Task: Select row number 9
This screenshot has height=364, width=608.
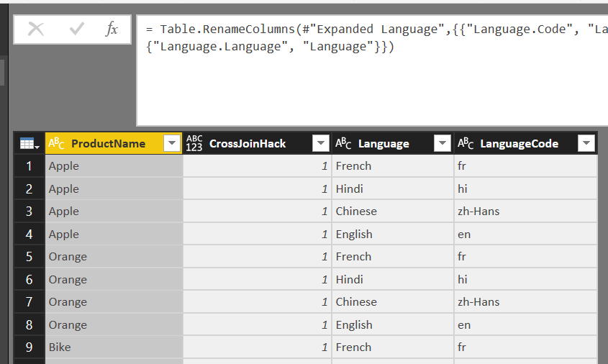Action: click(x=30, y=347)
